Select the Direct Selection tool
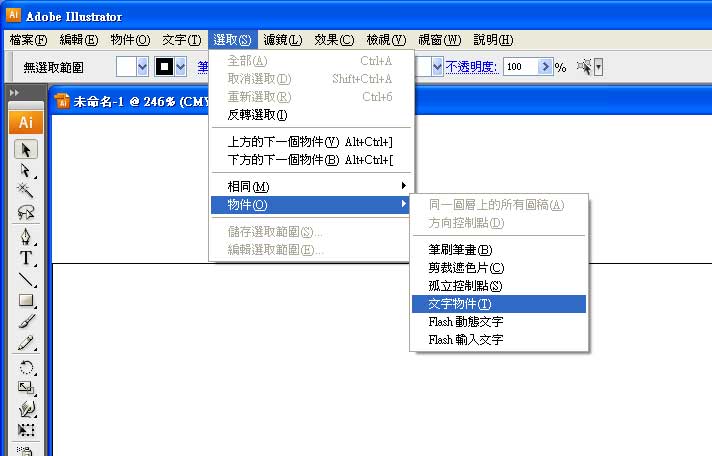 (x=26, y=170)
